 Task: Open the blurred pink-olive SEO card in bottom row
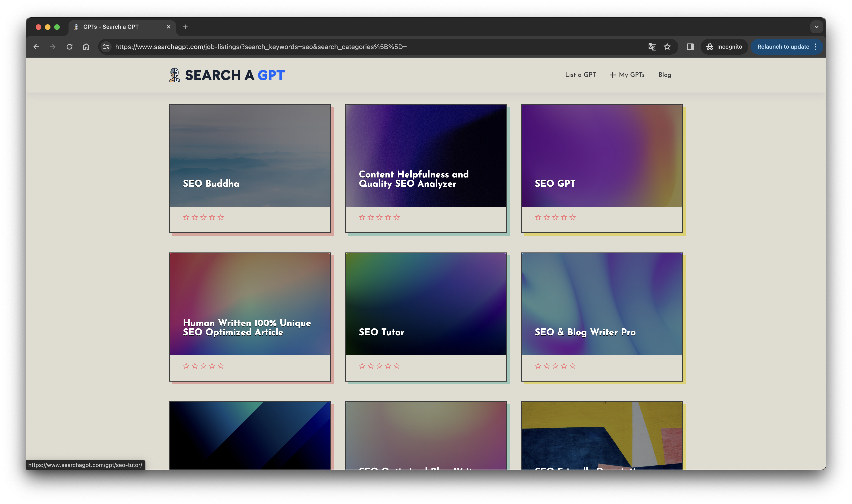point(426,436)
